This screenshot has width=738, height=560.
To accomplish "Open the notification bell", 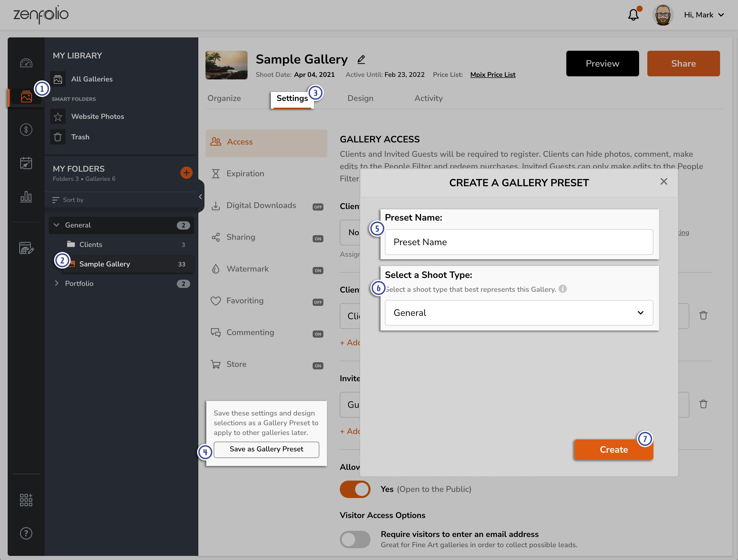I will coord(633,15).
